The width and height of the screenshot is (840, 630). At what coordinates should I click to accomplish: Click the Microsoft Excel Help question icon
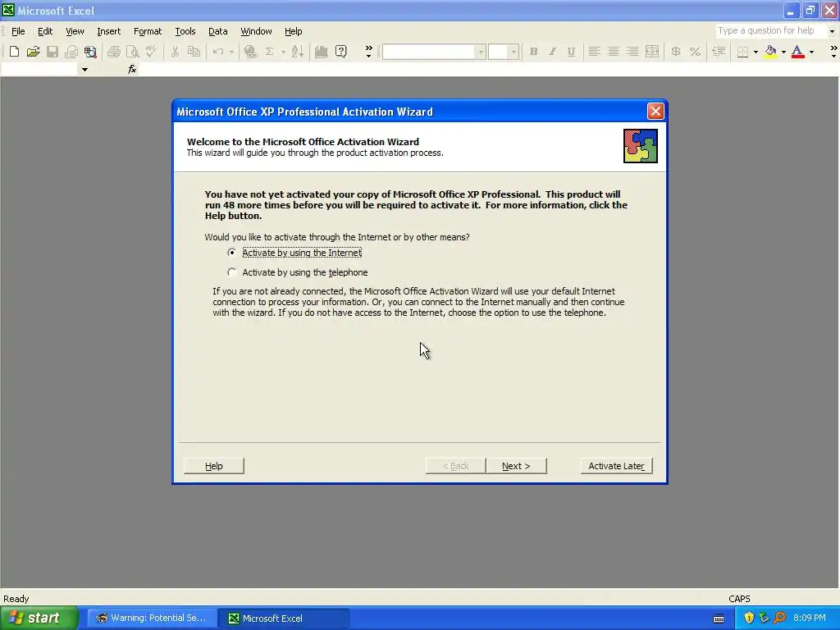click(x=340, y=52)
